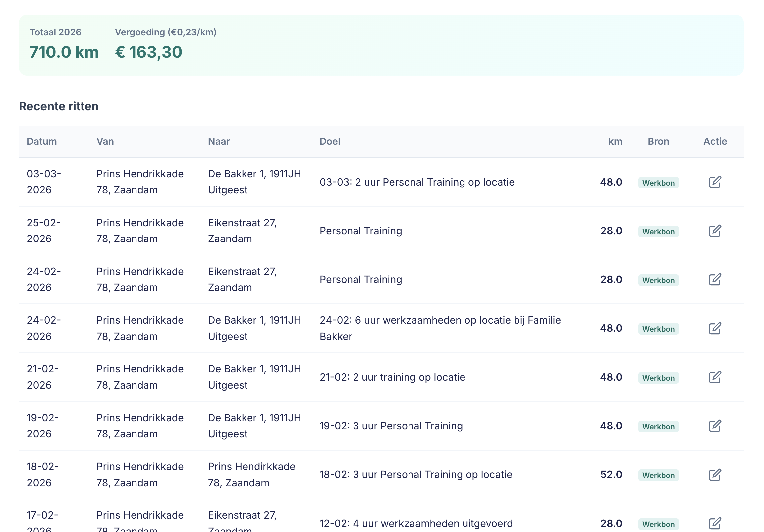Click the Naar column header

[219, 141]
